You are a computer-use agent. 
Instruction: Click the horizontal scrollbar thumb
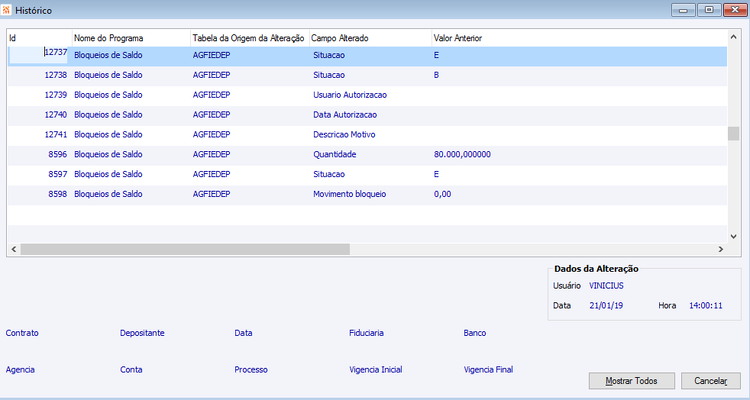(x=185, y=249)
